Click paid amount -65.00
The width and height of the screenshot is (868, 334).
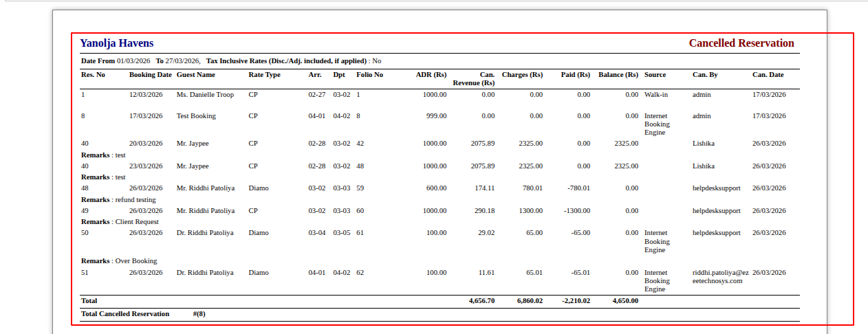point(580,233)
